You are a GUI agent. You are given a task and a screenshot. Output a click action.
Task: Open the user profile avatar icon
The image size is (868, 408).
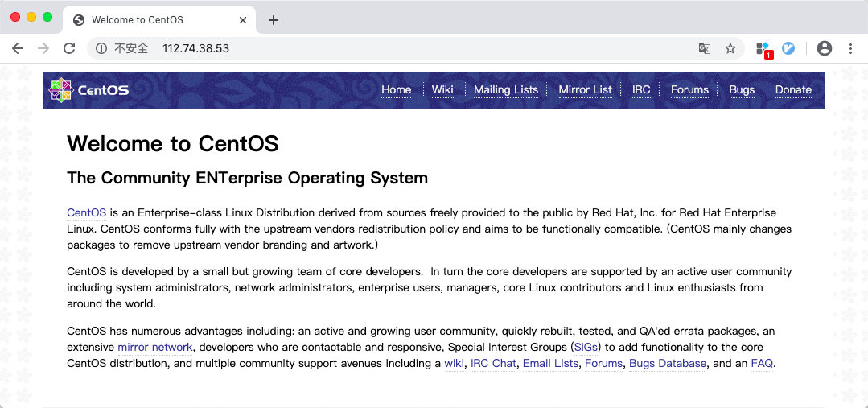click(825, 49)
